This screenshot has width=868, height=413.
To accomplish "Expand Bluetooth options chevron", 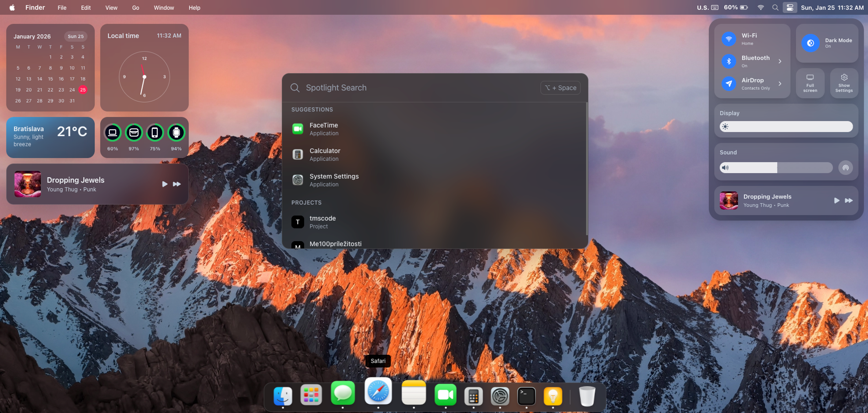I will point(780,61).
